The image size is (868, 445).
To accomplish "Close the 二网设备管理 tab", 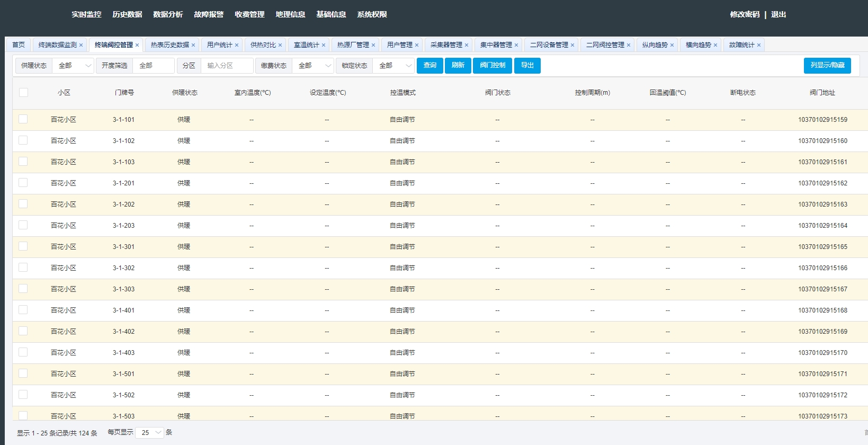I will (x=572, y=45).
